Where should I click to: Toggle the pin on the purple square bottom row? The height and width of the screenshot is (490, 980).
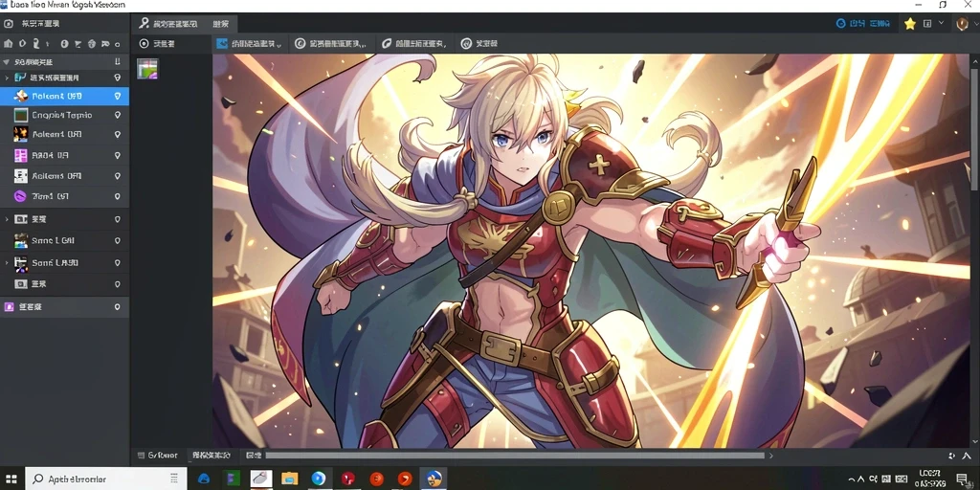117,307
